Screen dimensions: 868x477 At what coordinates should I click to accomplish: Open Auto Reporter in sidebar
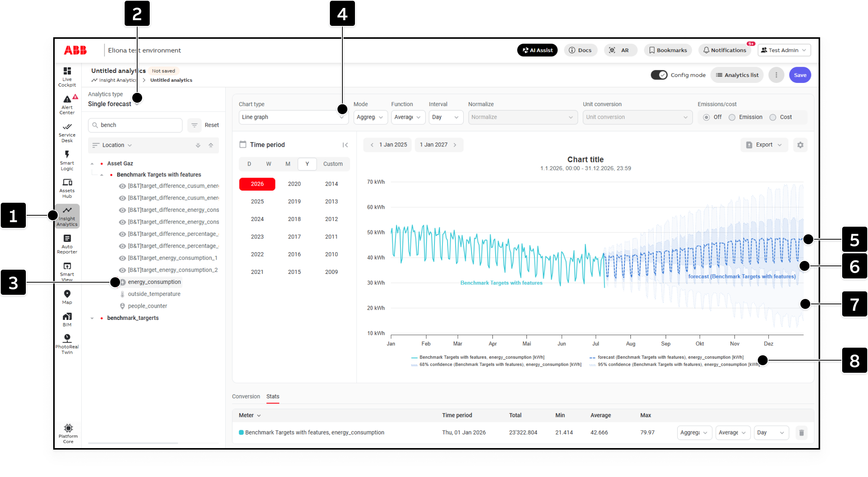[x=67, y=244]
